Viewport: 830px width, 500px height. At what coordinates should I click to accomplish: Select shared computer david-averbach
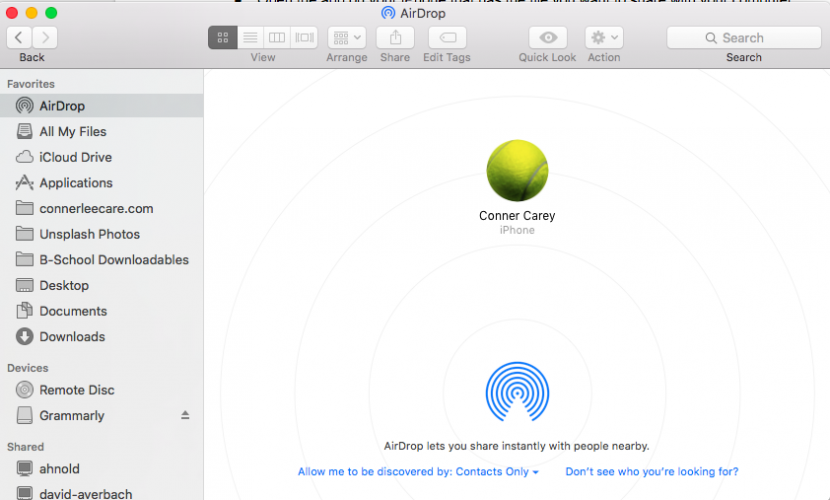click(x=102, y=494)
